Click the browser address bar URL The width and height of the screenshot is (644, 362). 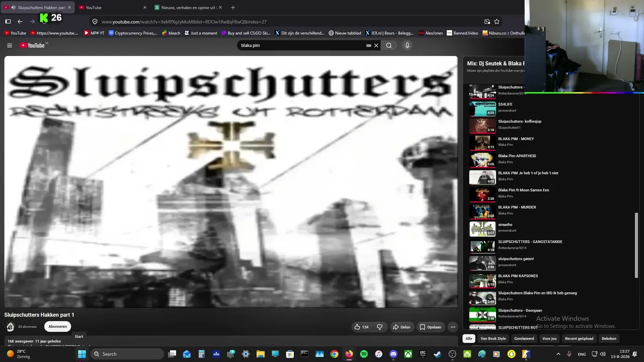click(x=184, y=22)
